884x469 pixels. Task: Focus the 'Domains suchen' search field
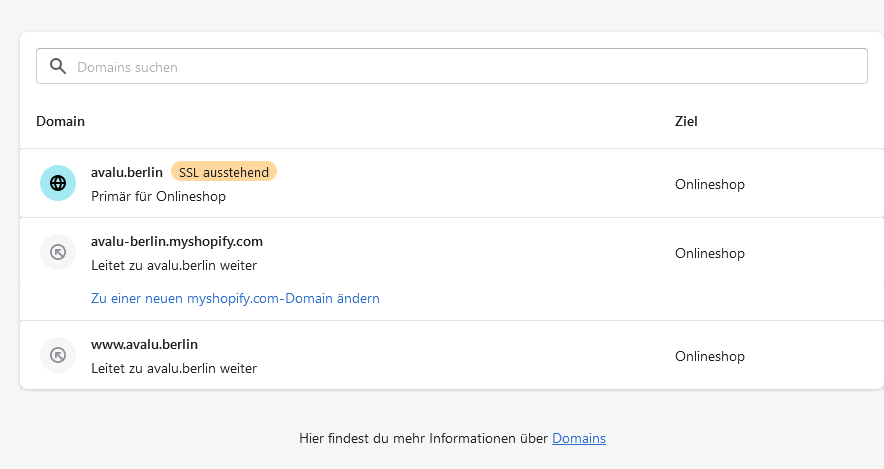pos(460,67)
